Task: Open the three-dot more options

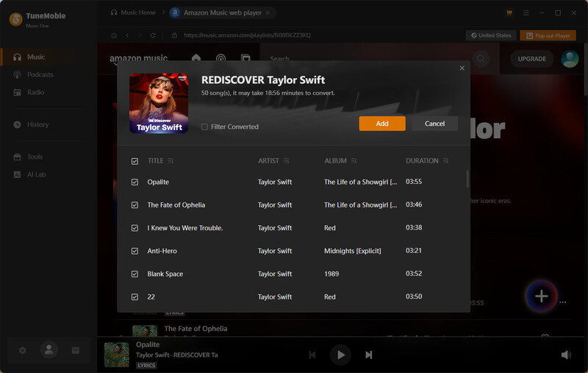Action: [x=562, y=302]
